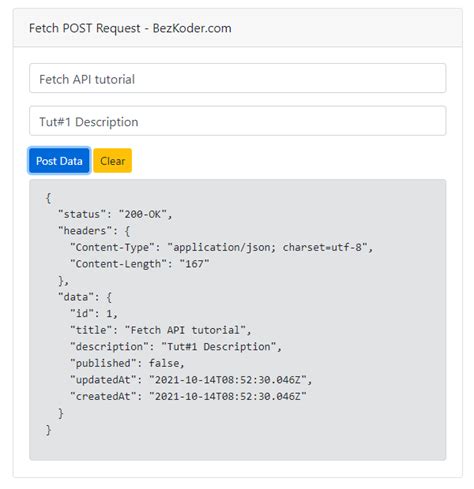Select the "data": { line
This screenshot has width=474, height=489.
pyautogui.click(x=85, y=297)
